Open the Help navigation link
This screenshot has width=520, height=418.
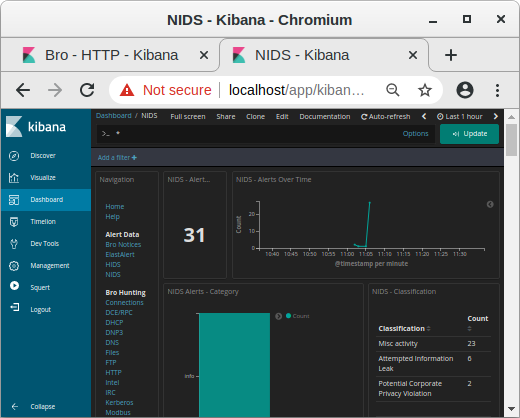point(112,217)
